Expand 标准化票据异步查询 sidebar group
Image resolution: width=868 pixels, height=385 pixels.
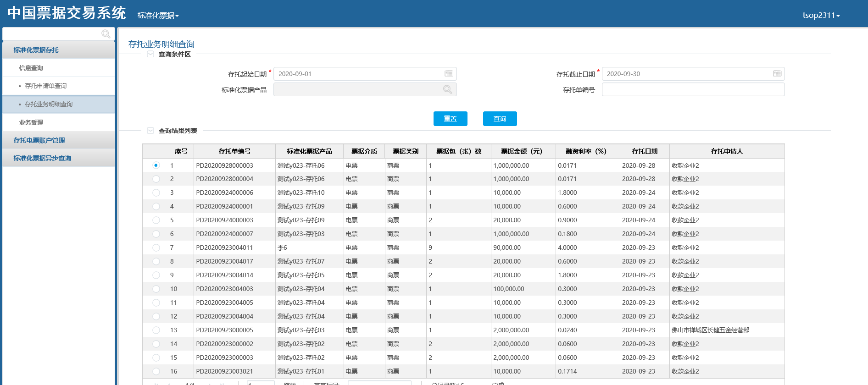(59, 158)
